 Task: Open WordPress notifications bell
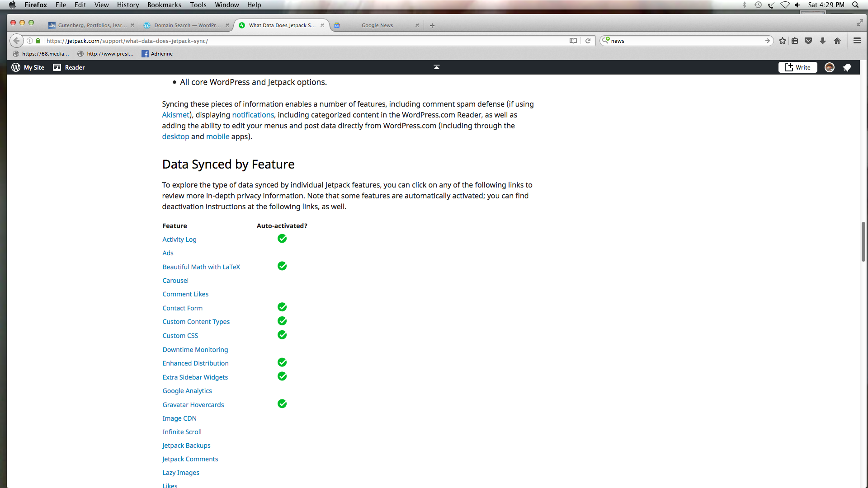[847, 67]
